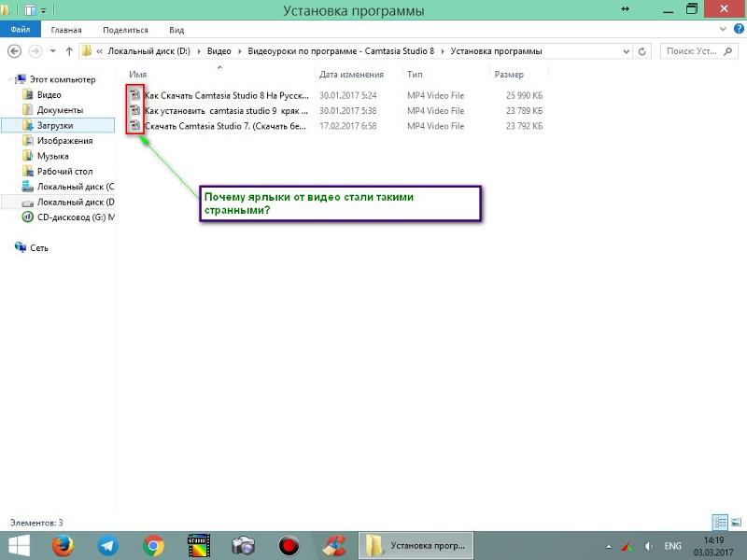Viewport: 747px width, 560px height.
Task: Click the volume speaker icon in the tray
Action: click(x=648, y=546)
